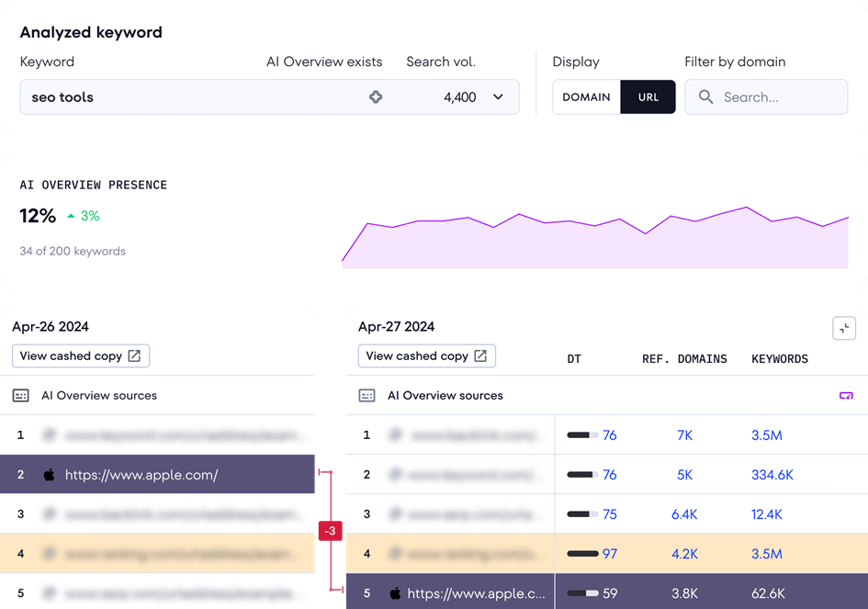868x609 pixels.
Task: Click the AI Overview sources icon in Apr-26 panel
Action: pyautogui.click(x=21, y=396)
